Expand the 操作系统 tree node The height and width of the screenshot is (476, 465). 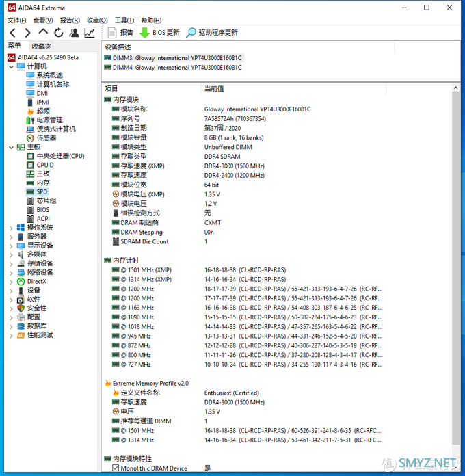pyautogui.click(x=11, y=228)
